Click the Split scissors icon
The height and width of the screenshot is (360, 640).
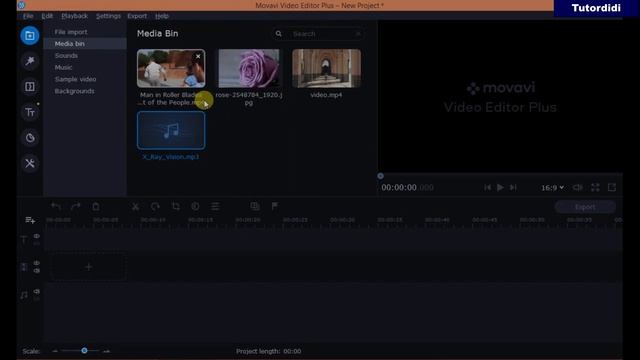135,207
